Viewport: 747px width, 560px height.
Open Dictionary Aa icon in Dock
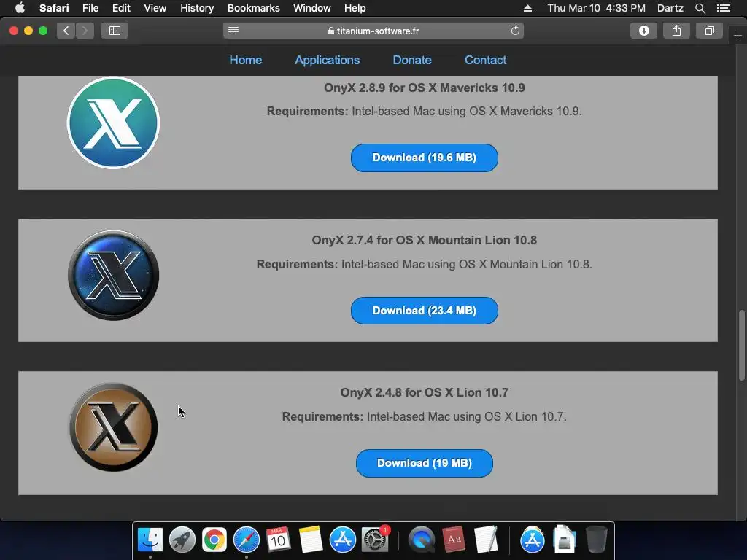[454, 540]
